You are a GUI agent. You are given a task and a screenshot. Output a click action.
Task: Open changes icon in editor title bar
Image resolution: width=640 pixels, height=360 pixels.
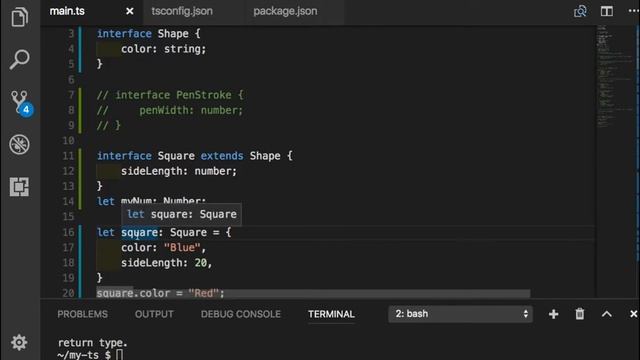click(x=580, y=11)
